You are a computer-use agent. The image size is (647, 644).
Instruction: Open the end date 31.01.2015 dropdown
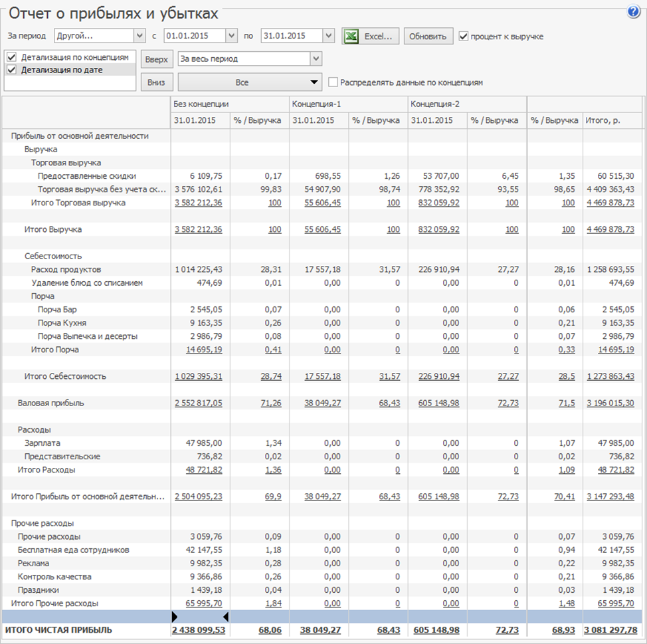pos(328,36)
